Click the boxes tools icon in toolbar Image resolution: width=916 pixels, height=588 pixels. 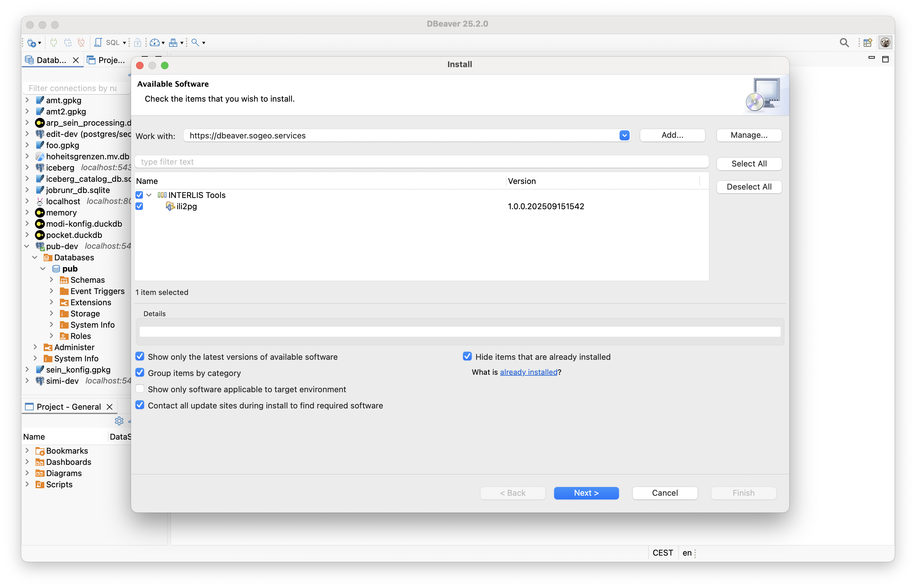(x=173, y=43)
